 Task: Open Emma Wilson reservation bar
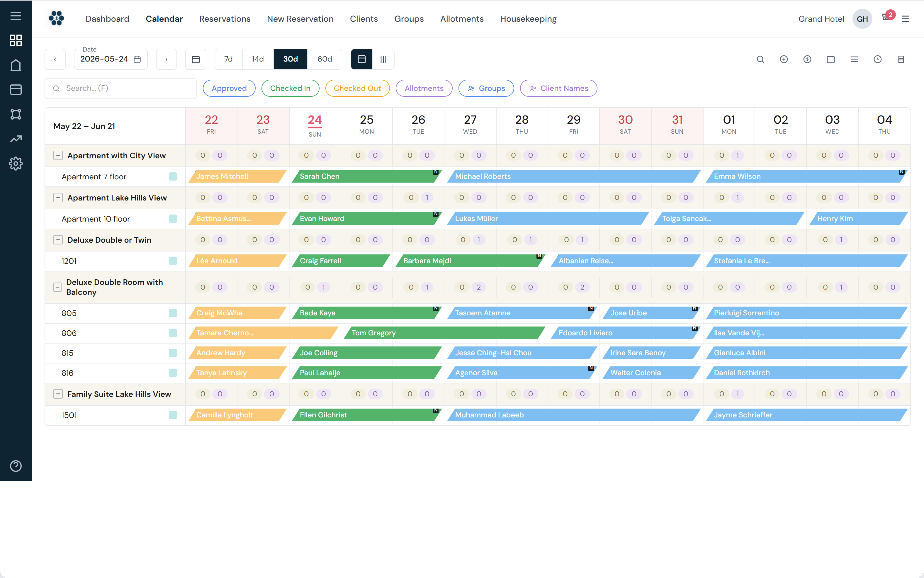pos(806,176)
